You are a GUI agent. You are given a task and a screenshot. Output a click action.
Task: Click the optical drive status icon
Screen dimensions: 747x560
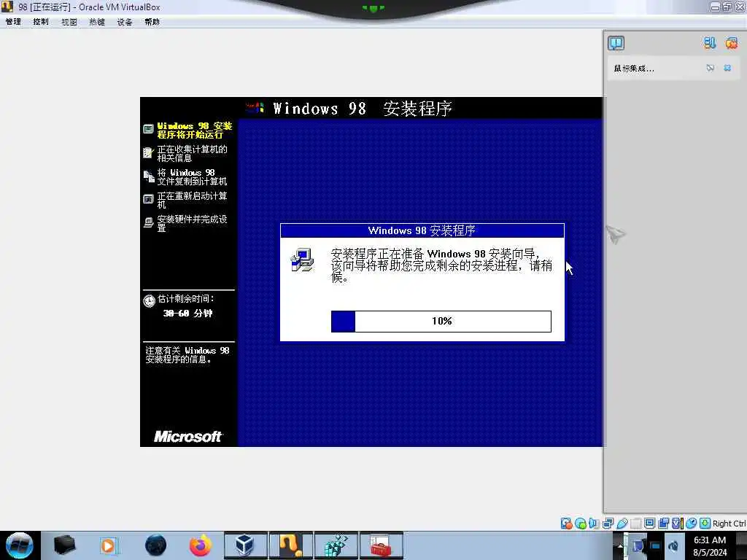click(580, 524)
